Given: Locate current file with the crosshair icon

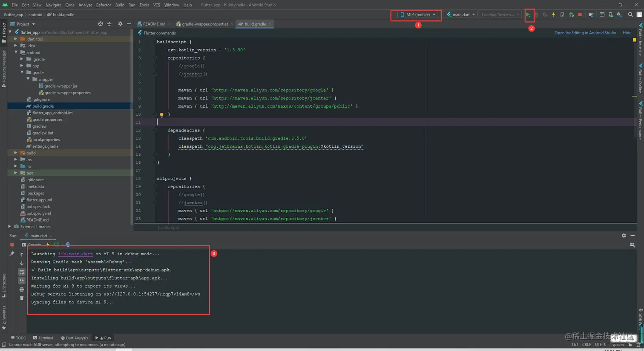Looking at the screenshot, I should pyautogui.click(x=101, y=24).
